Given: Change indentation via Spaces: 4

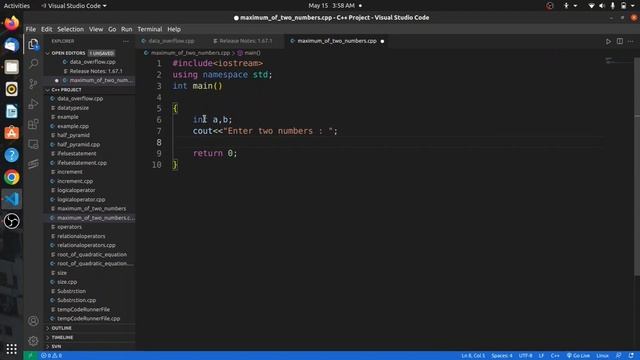Looking at the screenshot, I should [x=502, y=356].
